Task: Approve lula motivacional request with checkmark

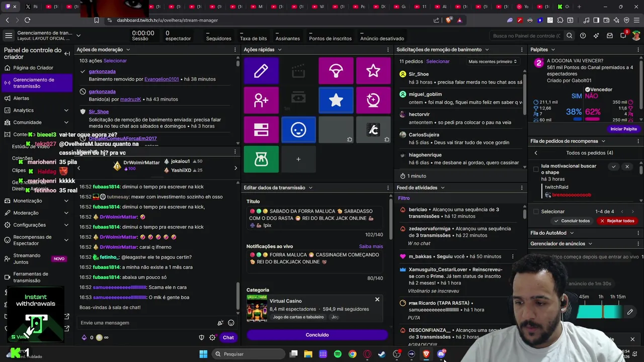Action: click(x=613, y=166)
